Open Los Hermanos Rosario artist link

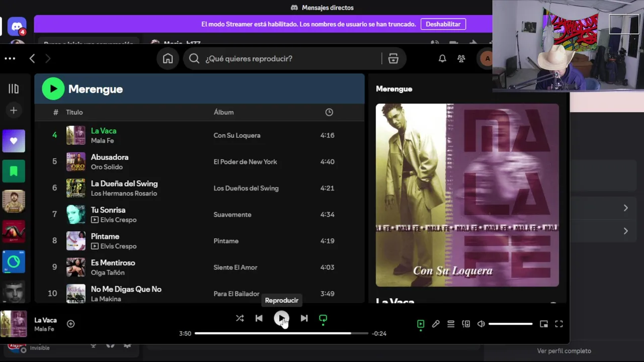pyautogui.click(x=124, y=194)
